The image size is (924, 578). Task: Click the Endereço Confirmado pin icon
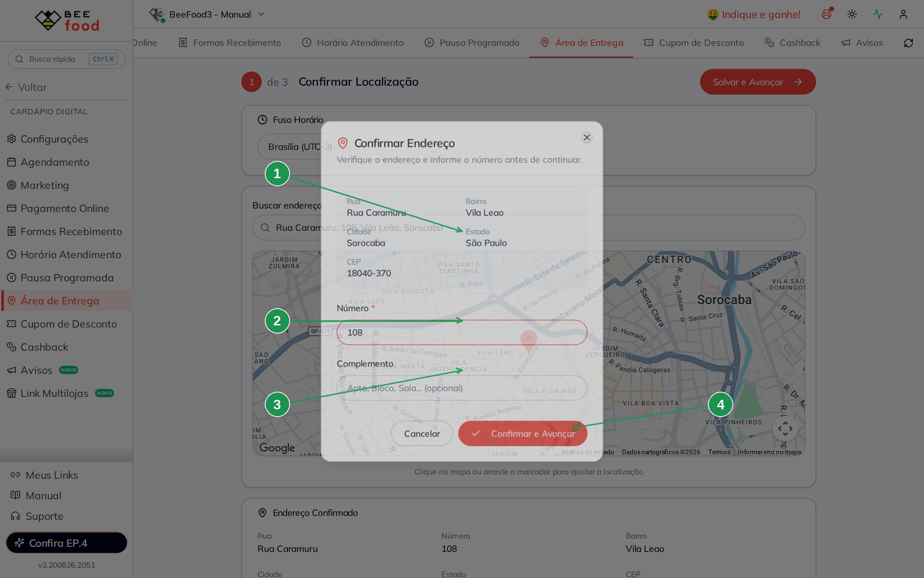point(262,513)
